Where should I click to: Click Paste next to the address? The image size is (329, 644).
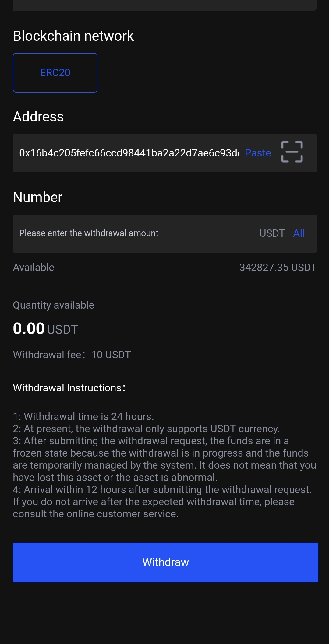pos(258,153)
